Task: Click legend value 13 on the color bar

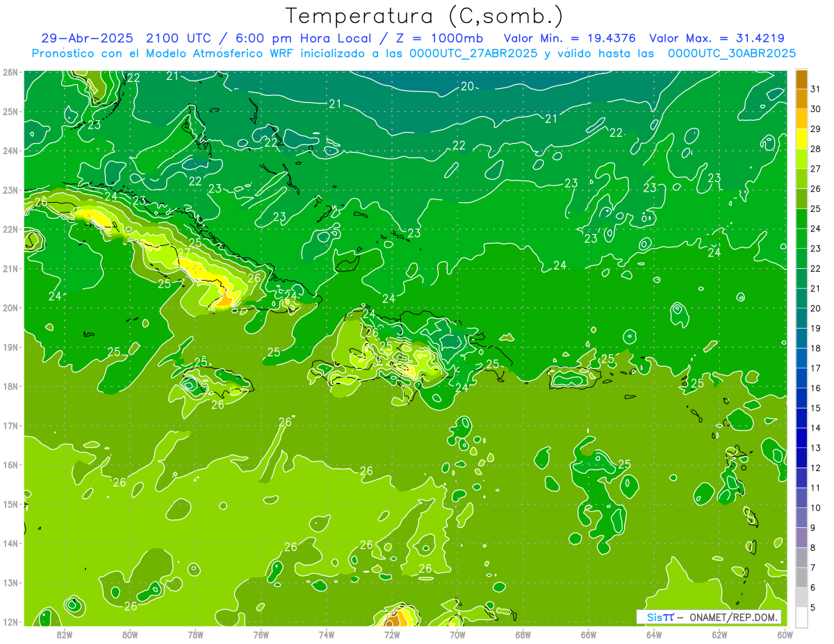Action: point(816,447)
